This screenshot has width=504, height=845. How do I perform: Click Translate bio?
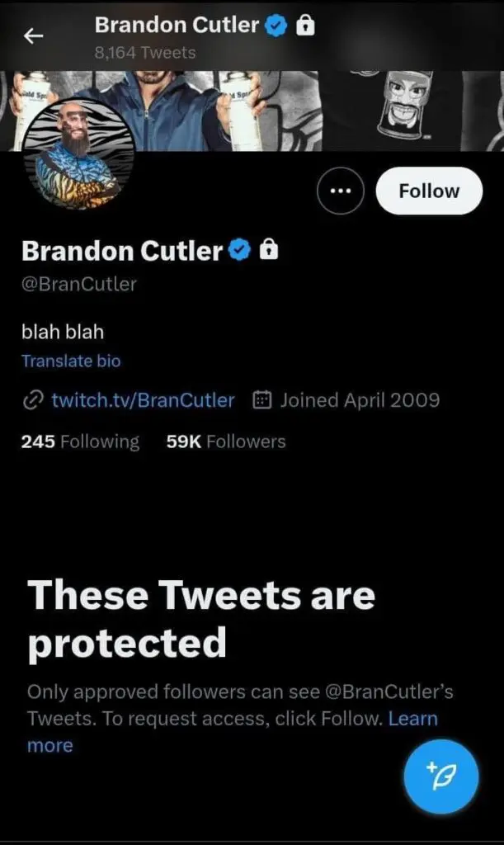click(71, 361)
